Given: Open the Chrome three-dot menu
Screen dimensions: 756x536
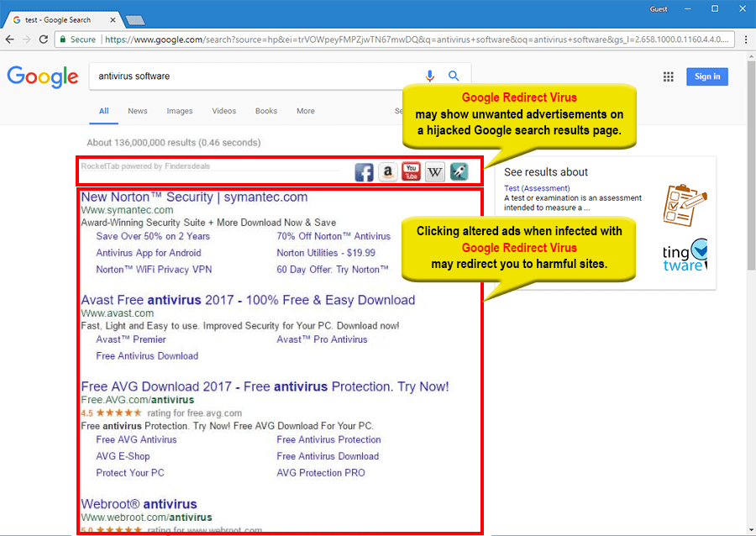Looking at the screenshot, I should (745, 39).
